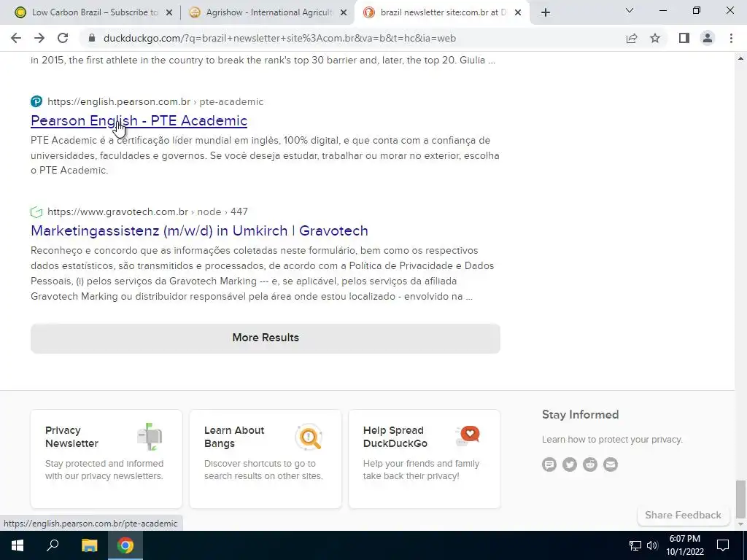This screenshot has height=560, width=747.
Task: Switch to the Agrishow International Agriculture tab
Action: click(268, 12)
